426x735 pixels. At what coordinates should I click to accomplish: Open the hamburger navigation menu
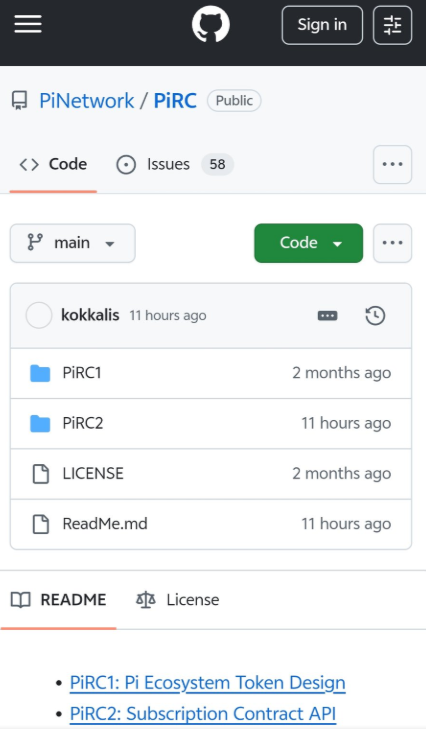28,24
